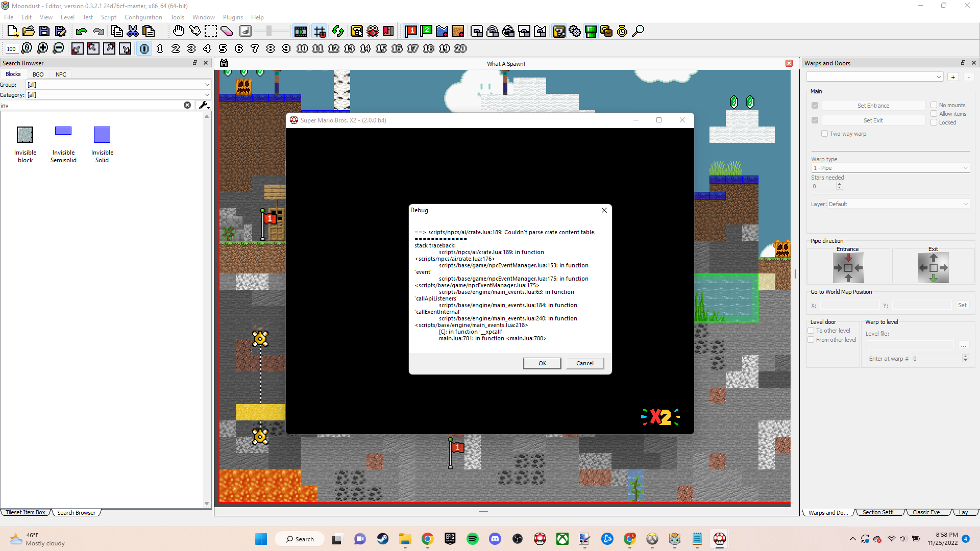The height and width of the screenshot is (551, 980).
Task: Open the Plugins menu
Action: pos(233,17)
